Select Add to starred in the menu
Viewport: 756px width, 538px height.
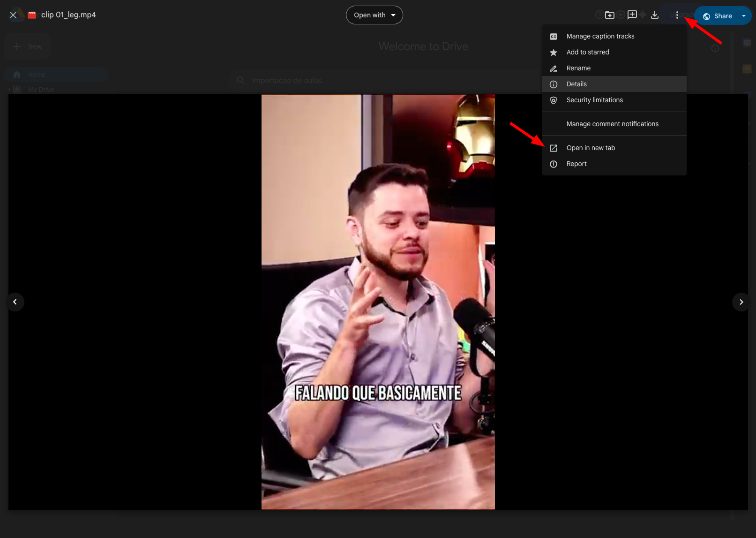pos(588,52)
